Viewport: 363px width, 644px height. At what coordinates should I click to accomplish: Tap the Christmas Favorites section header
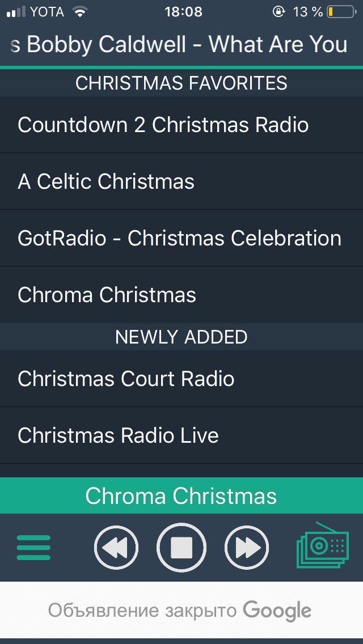click(x=181, y=83)
